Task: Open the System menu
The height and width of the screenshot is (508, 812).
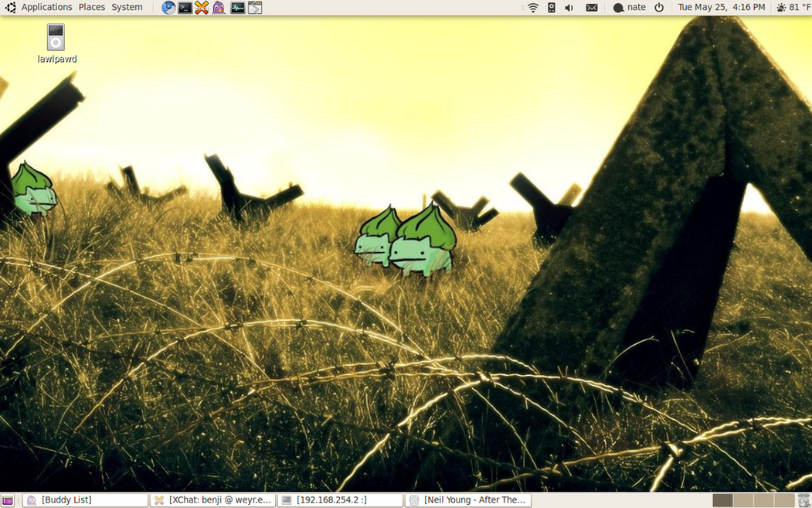Action: pyautogui.click(x=127, y=8)
